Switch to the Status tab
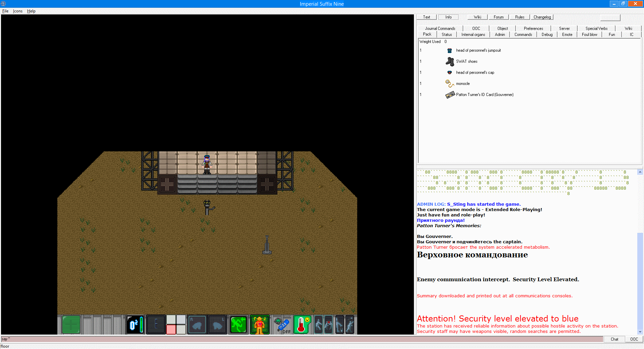 pos(447,35)
